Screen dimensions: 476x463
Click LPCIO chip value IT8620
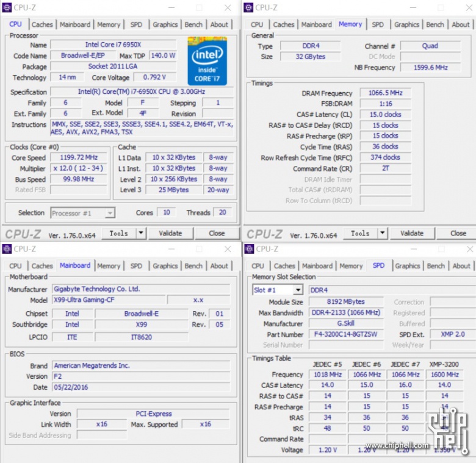click(142, 337)
